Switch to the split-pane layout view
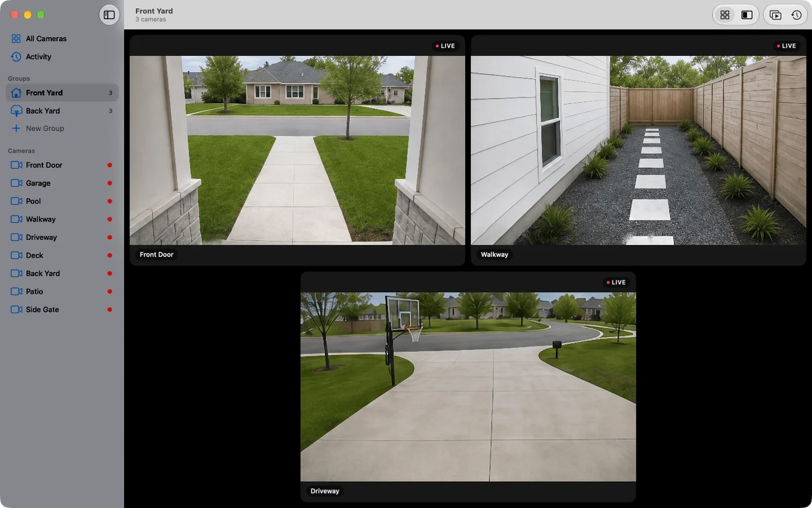 747,15
